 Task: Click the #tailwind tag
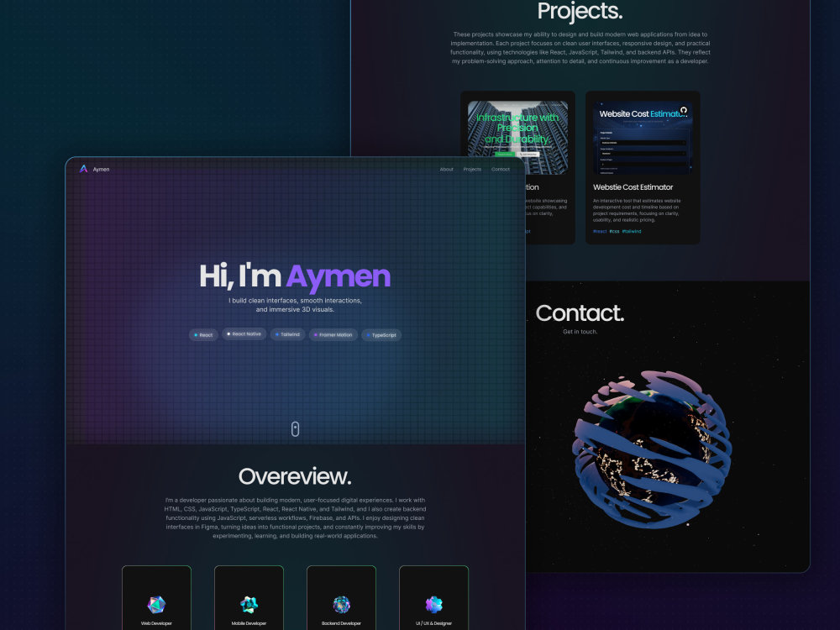tap(632, 232)
